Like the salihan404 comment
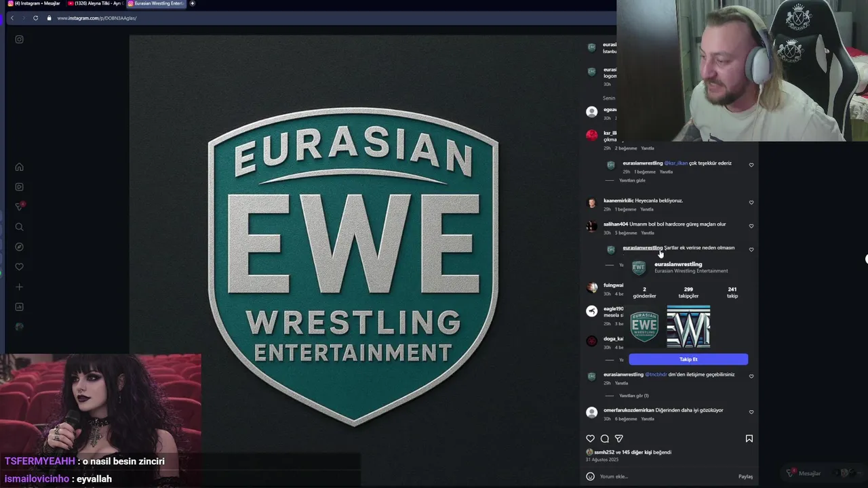 tap(751, 226)
